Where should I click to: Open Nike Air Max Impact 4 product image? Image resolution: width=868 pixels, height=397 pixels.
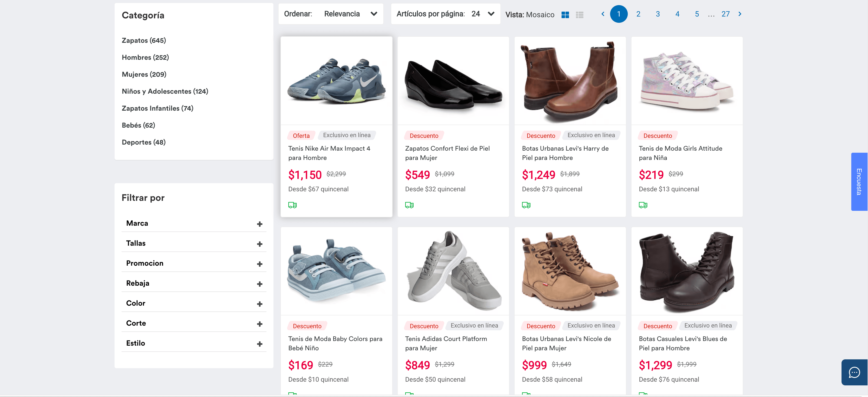(337, 81)
